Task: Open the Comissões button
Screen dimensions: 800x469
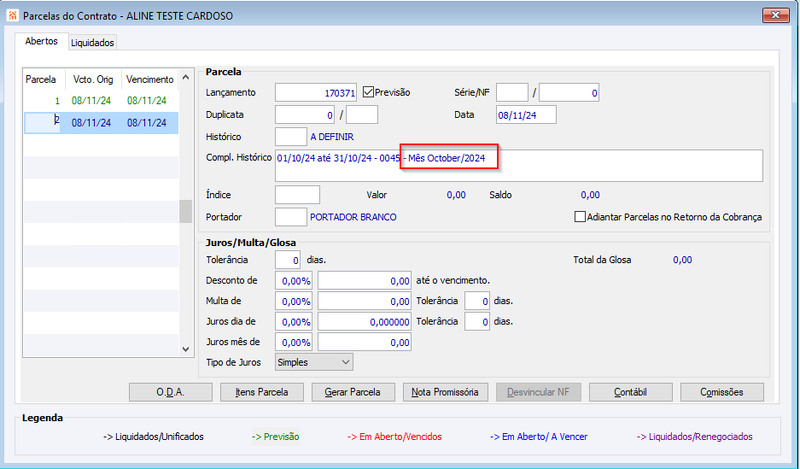Action: click(x=722, y=392)
